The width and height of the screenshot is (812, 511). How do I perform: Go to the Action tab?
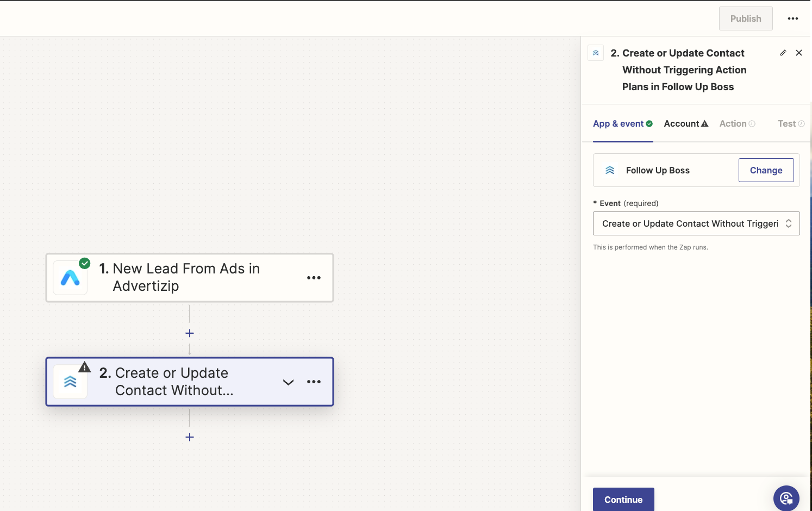[x=736, y=124]
